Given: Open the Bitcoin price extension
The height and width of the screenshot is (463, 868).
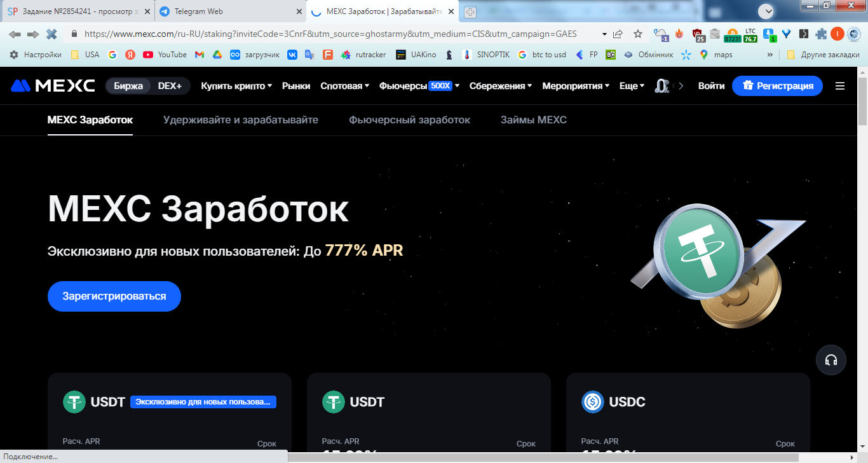Looking at the screenshot, I should pos(733,35).
